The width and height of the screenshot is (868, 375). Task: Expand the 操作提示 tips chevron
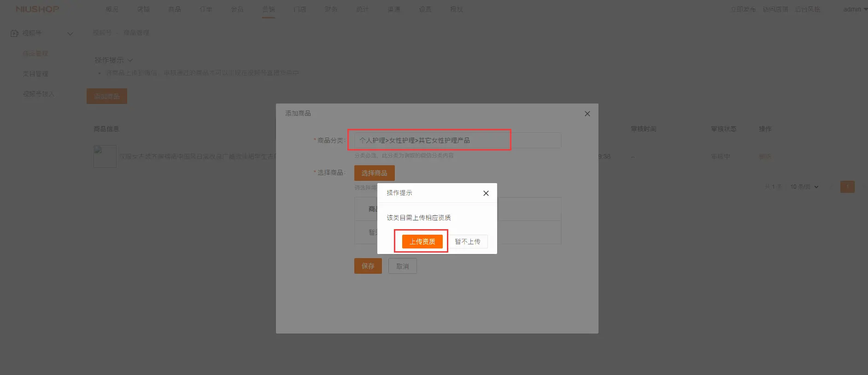(130, 60)
